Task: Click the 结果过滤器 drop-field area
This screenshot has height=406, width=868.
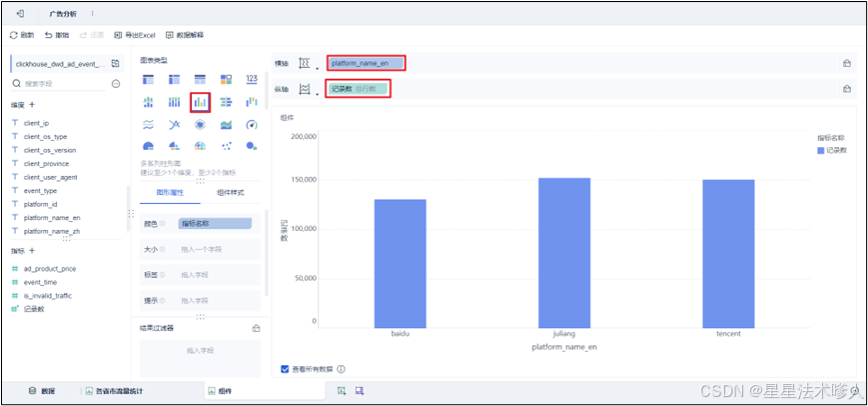Action: click(200, 358)
